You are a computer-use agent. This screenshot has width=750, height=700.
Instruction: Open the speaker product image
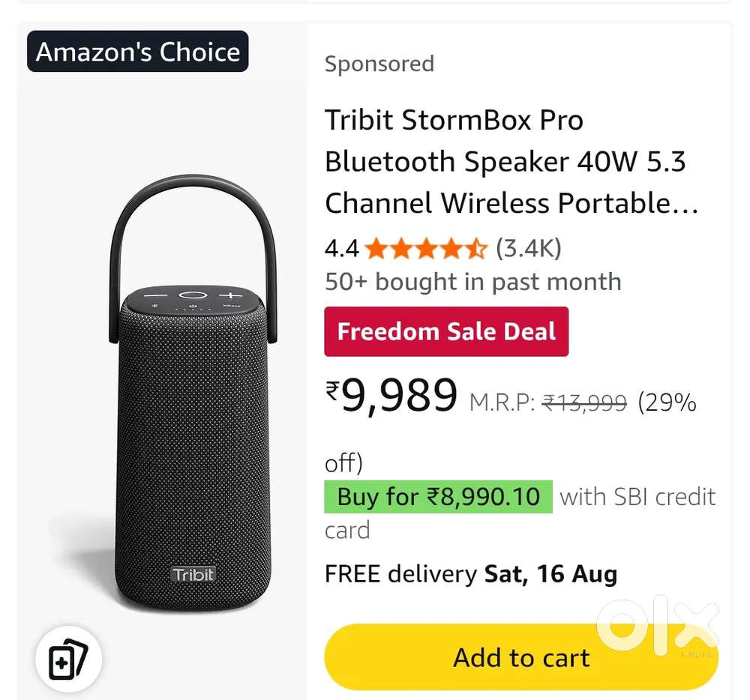[x=193, y=420]
